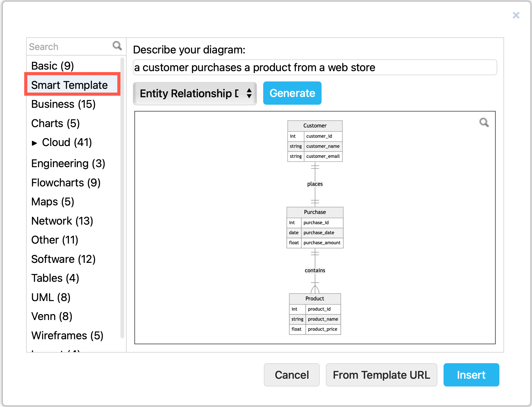Select the Flowcharts category
The height and width of the screenshot is (407, 532).
(x=65, y=183)
